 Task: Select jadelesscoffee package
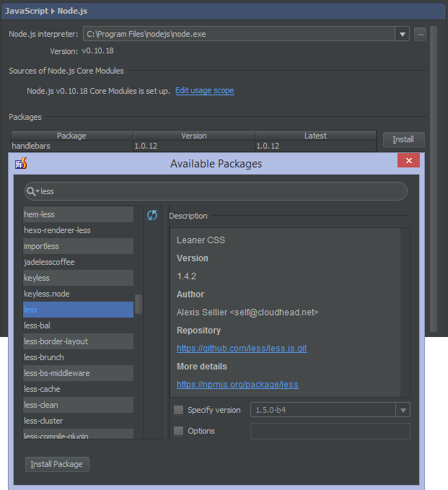point(78,262)
